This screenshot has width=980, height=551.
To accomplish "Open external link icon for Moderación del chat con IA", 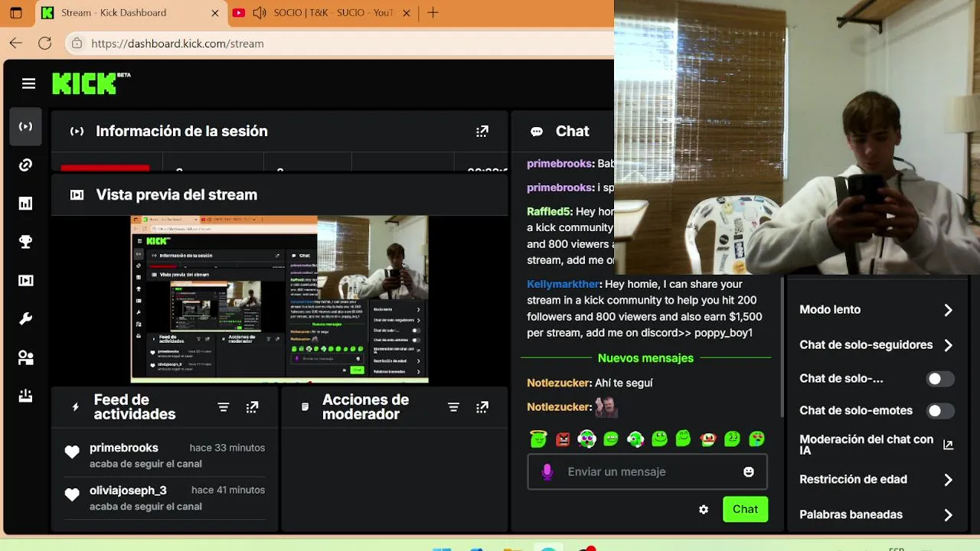I will click(948, 445).
